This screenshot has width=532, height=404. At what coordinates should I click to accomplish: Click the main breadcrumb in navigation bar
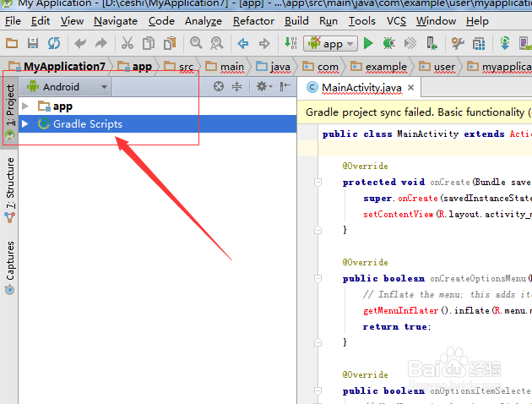pyautogui.click(x=225, y=67)
